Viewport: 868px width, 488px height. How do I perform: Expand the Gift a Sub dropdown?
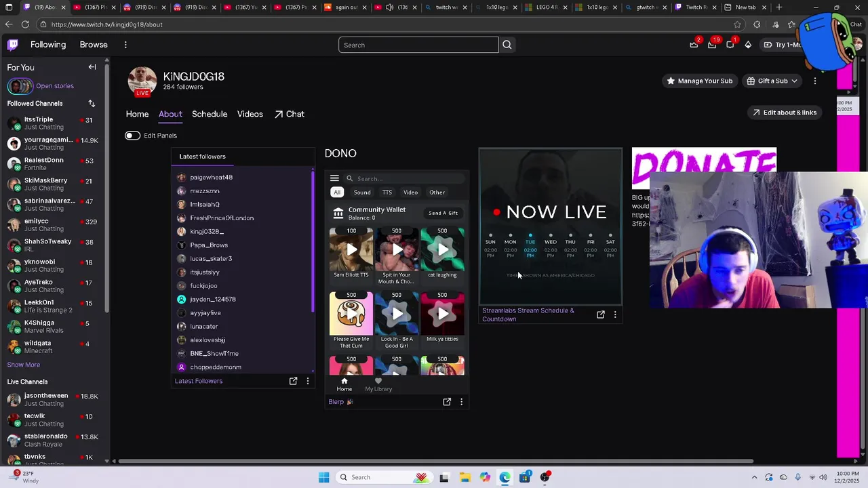click(x=772, y=81)
